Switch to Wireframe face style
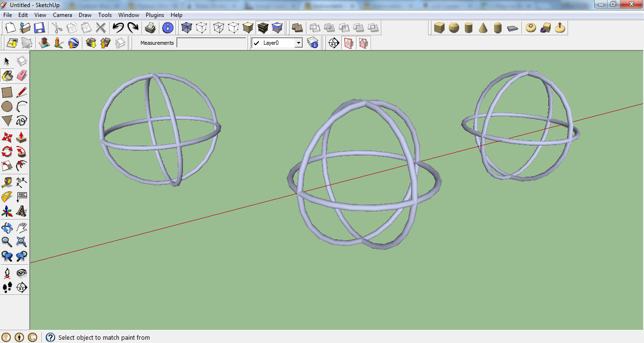The image size is (644, 343). pos(219,28)
